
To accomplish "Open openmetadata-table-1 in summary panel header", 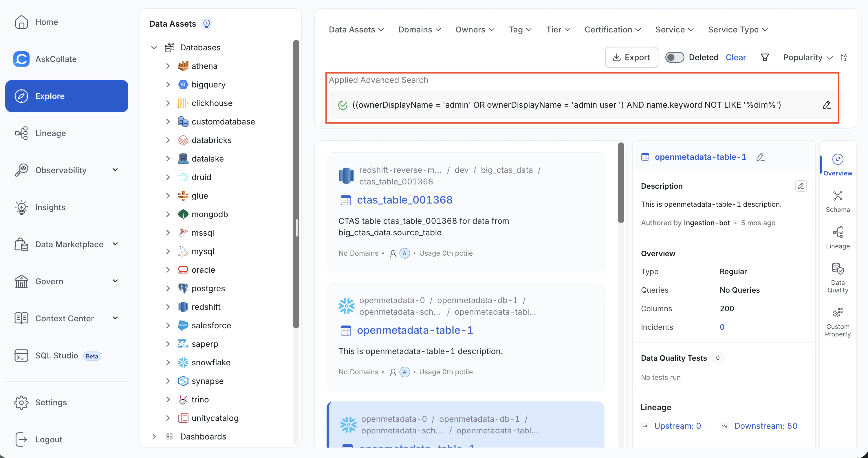I will pyautogui.click(x=700, y=157).
